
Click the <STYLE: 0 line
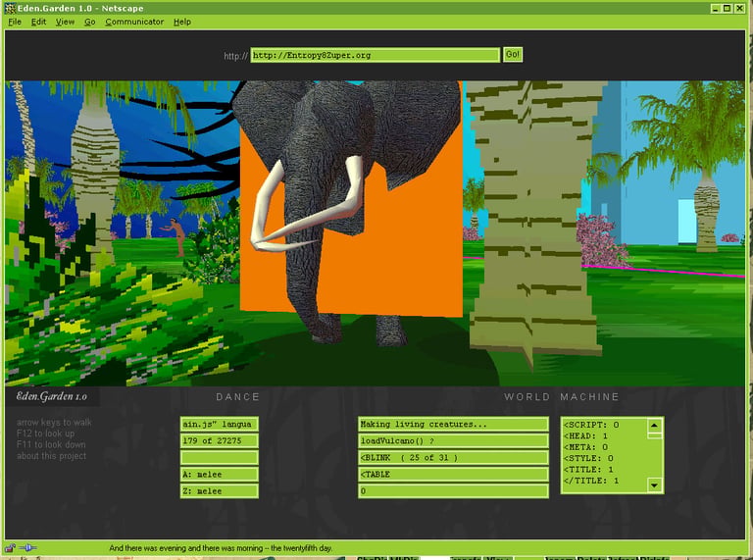tap(588, 458)
